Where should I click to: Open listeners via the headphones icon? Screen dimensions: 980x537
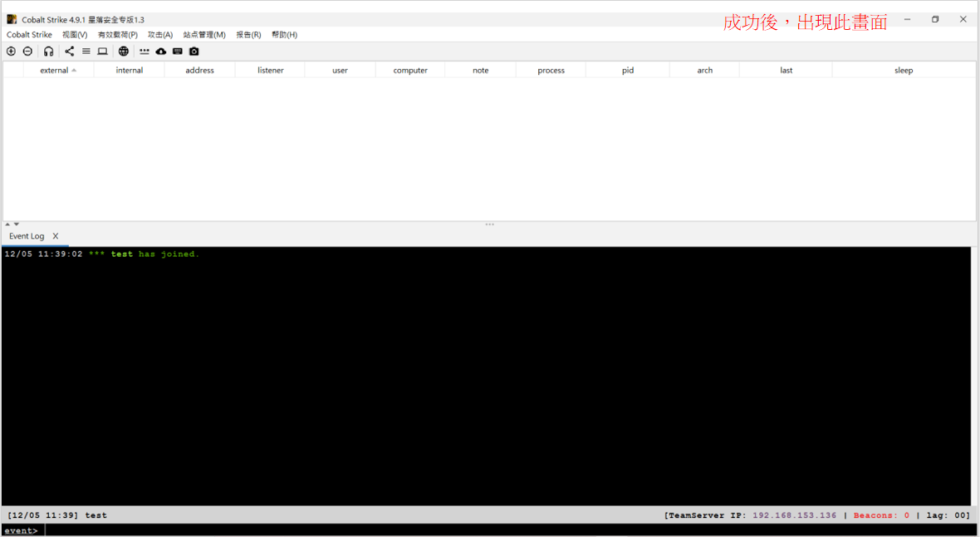point(48,52)
